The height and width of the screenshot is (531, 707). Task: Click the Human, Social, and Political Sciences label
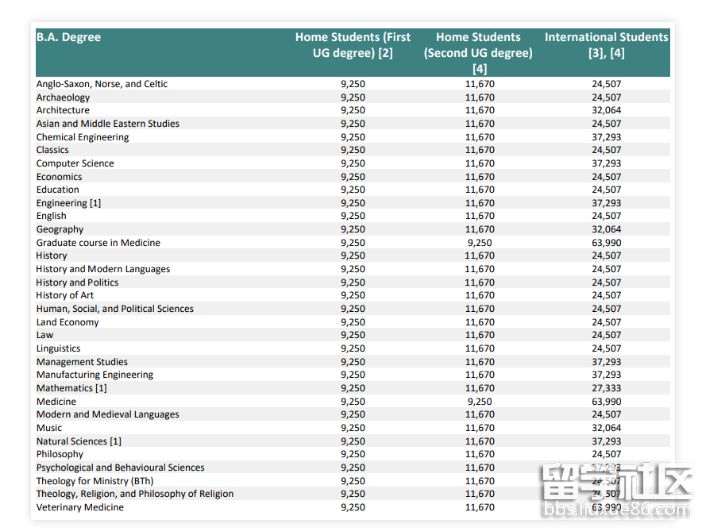[x=115, y=309]
